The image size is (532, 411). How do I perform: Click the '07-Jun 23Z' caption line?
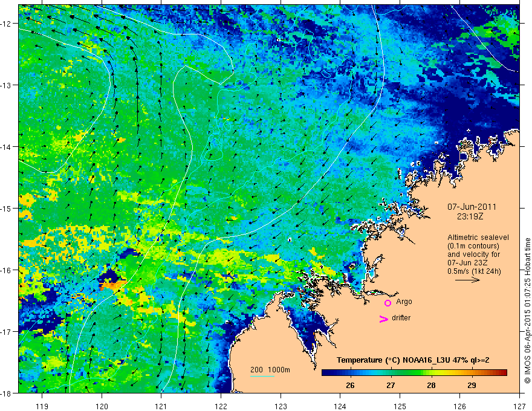point(467,263)
